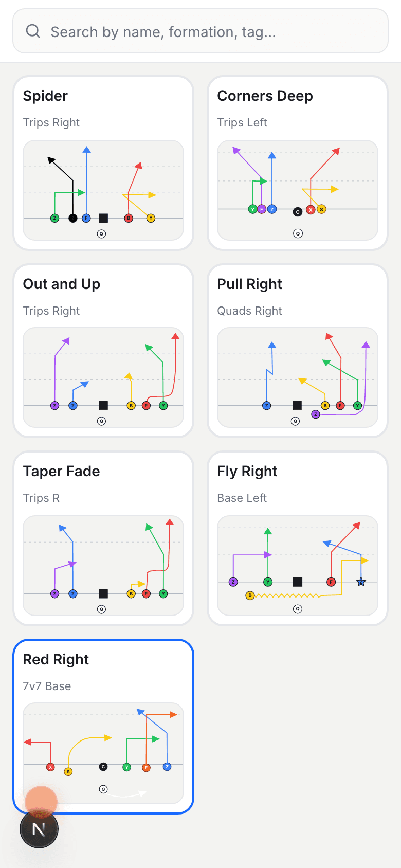
Task: Click the Q quarterback icon below the Spider diagram
Action: [102, 233]
